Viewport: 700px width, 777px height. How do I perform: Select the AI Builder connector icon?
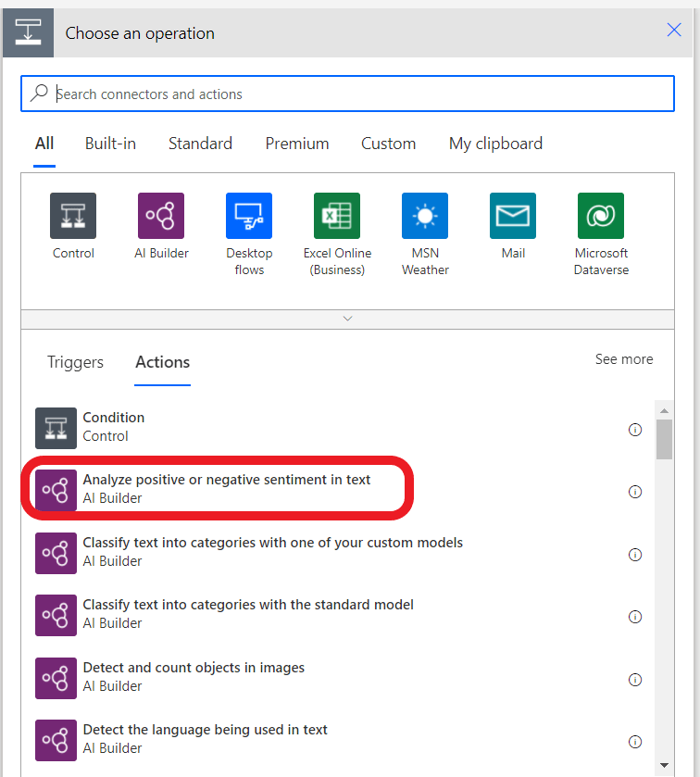click(161, 216)
